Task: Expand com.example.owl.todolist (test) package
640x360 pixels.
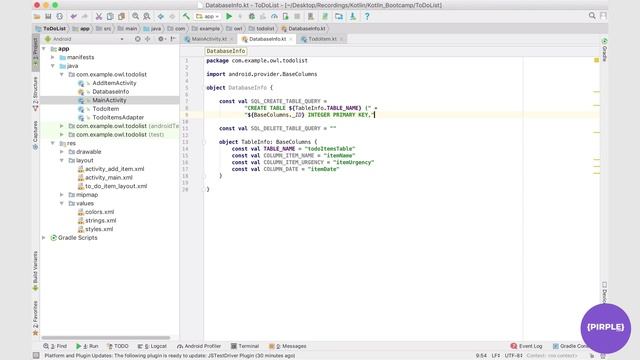Action: pyautogui.click(x=62, y=134)
